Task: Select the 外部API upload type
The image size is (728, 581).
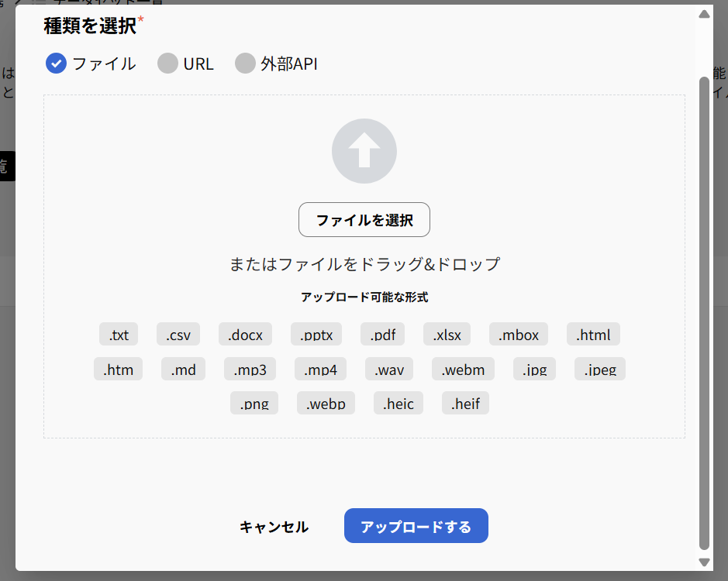Action: coord(245,64)
